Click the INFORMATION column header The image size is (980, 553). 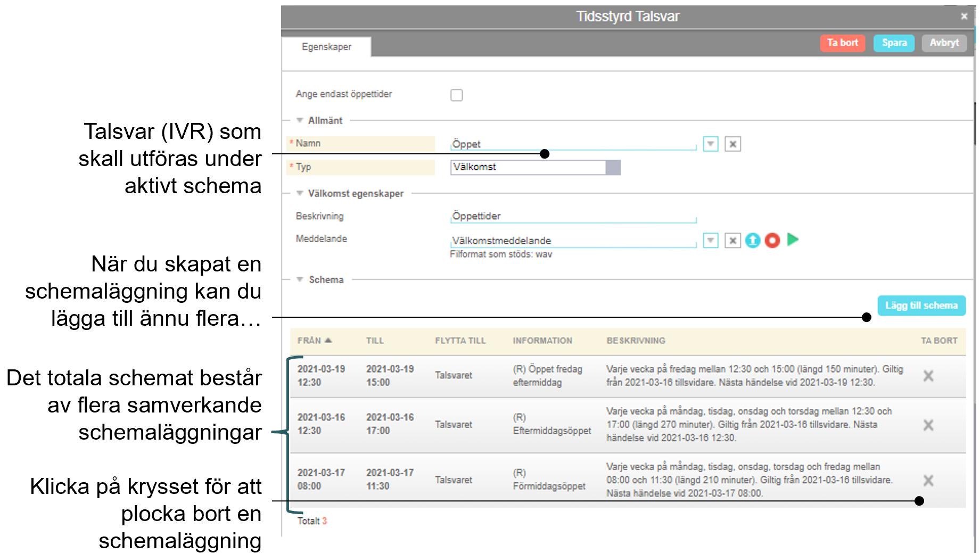(x=542, y=341)
